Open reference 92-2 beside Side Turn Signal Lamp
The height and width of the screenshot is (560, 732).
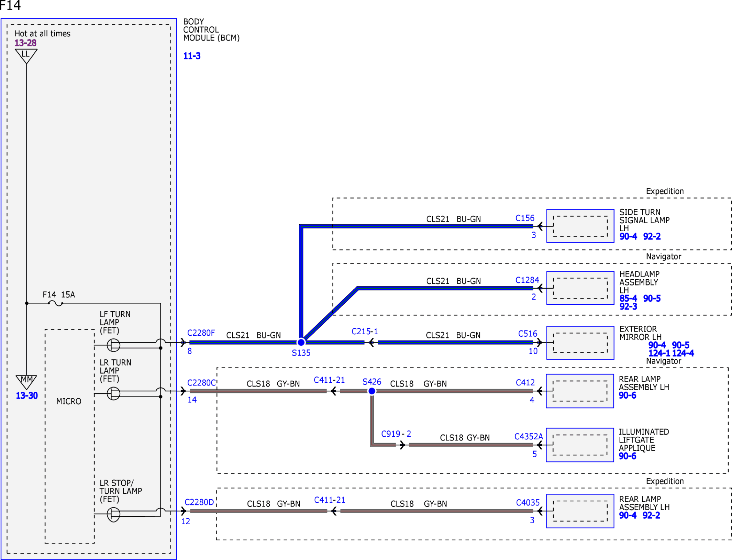pos(652,236)
